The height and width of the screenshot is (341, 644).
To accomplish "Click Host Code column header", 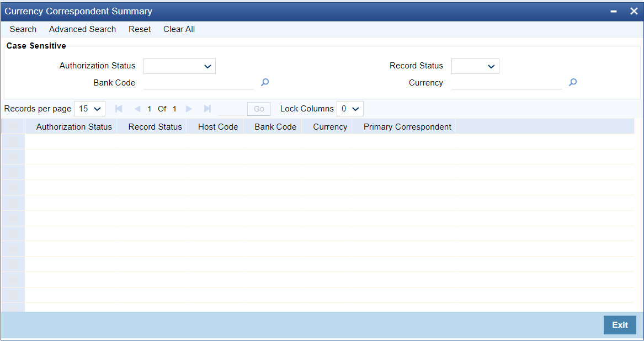I will [217, 127].
